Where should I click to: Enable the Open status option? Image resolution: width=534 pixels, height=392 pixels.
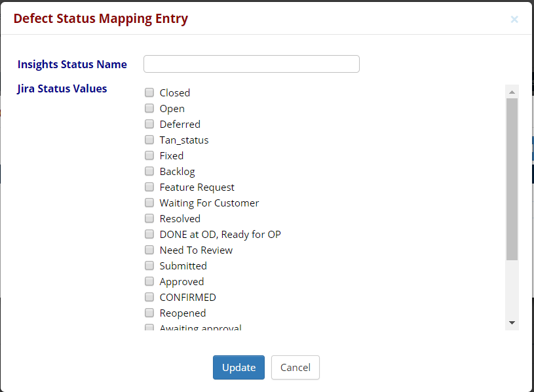(149, 108)
